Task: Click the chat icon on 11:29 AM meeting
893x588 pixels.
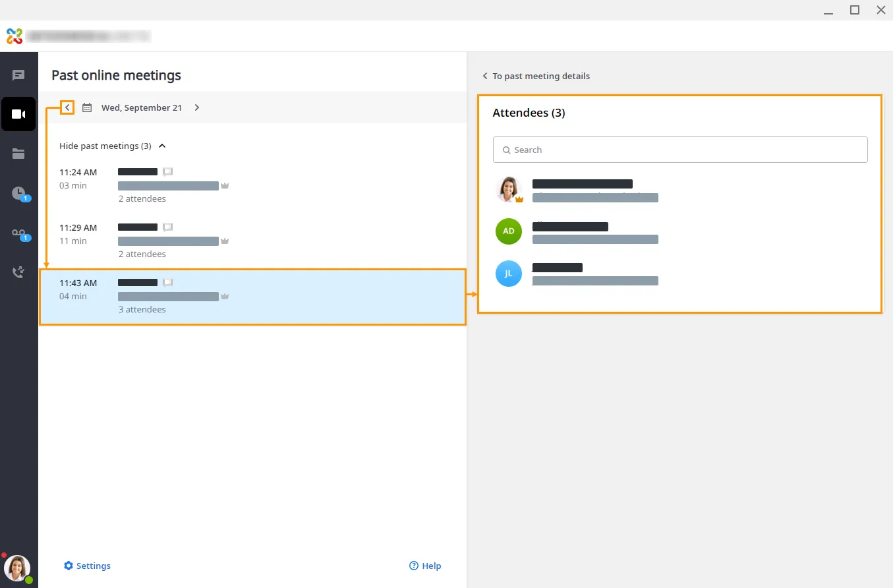Action: coord(168,227)
